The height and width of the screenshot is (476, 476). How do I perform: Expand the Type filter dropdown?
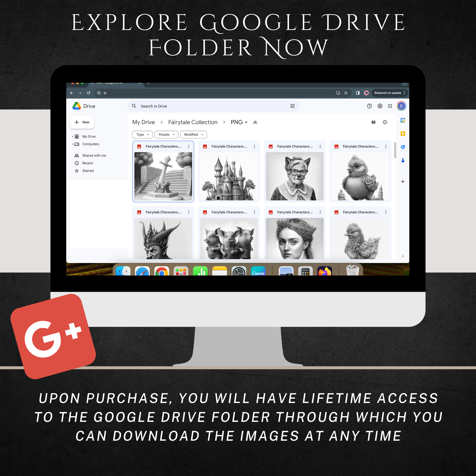click(141, 134)
